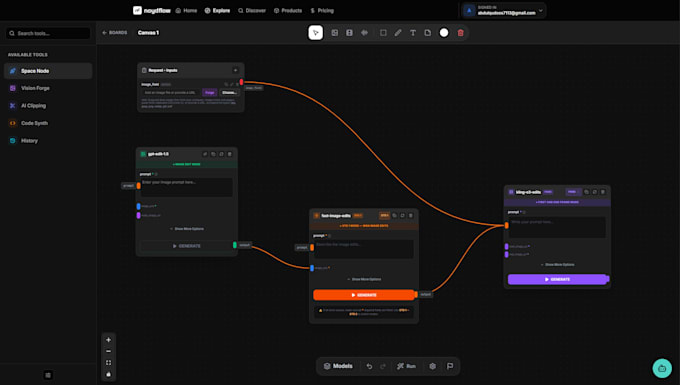Click the prompt textarea in the kling node

coord(557,227)
